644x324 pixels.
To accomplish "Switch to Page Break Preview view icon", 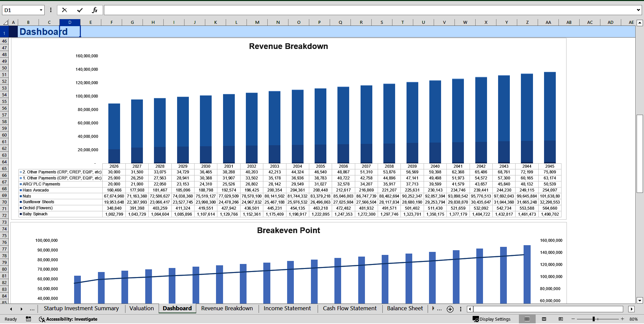I will point(560,319).
